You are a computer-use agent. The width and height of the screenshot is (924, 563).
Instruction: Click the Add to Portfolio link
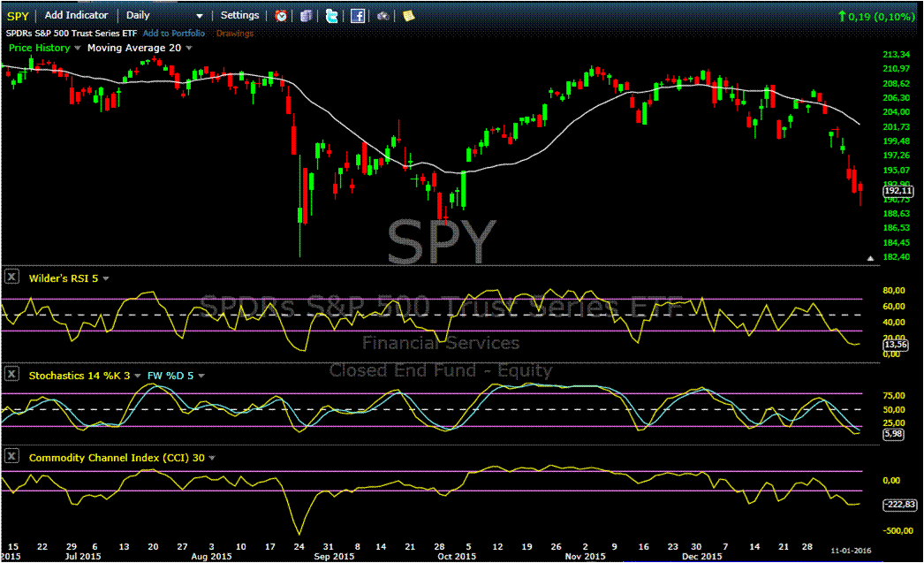point(174,34)
